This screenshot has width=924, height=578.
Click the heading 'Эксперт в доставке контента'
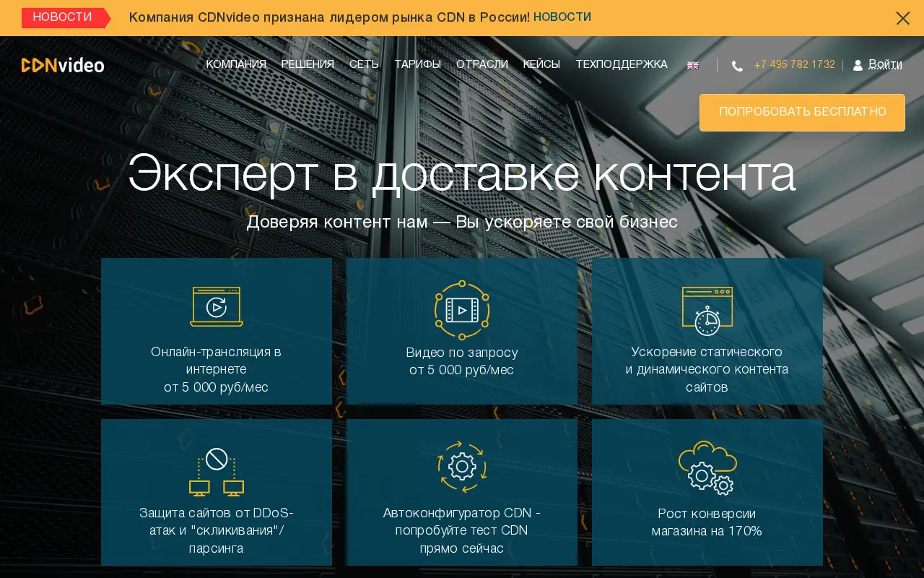point(462,175)
